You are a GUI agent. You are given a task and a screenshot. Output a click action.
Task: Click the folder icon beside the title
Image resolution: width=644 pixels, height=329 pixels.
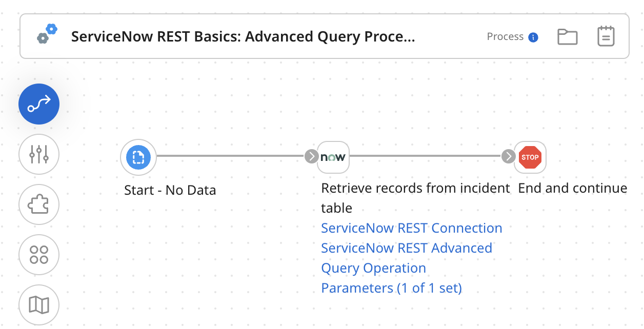point(567,36)
